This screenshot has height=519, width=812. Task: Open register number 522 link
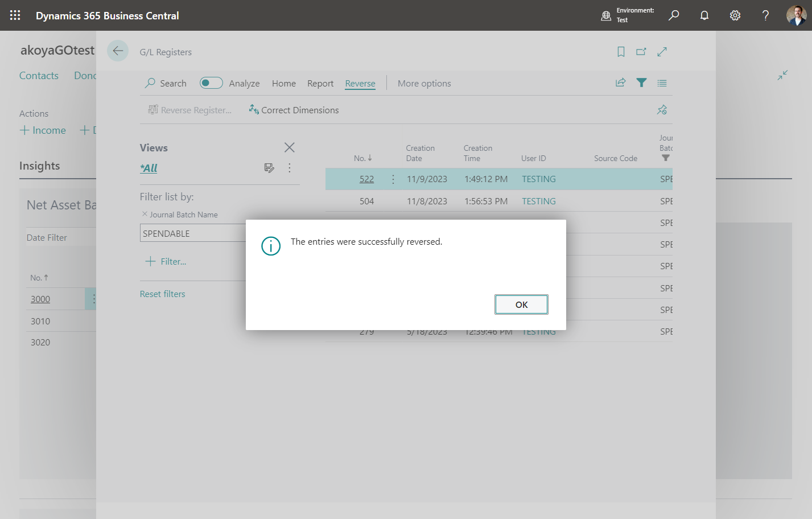click(366, 179)
